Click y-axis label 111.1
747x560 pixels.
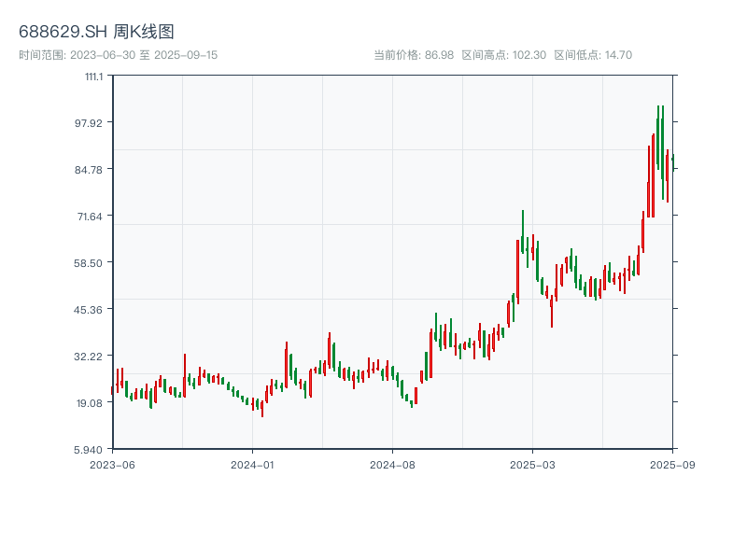tap(94, 77)
